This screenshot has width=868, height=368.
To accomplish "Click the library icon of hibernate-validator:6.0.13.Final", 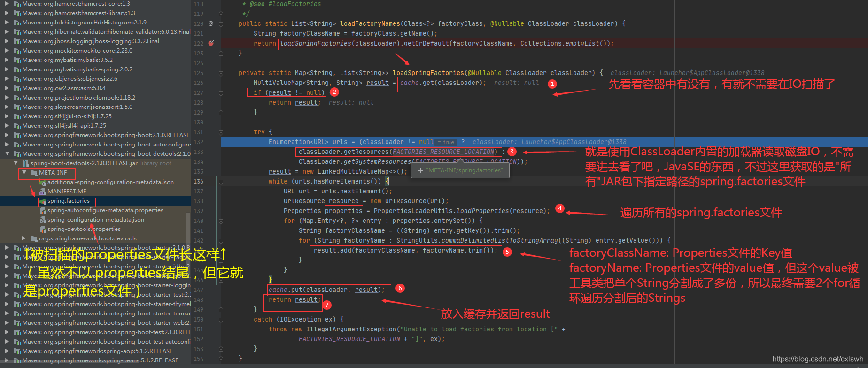I will coord(17,32).
